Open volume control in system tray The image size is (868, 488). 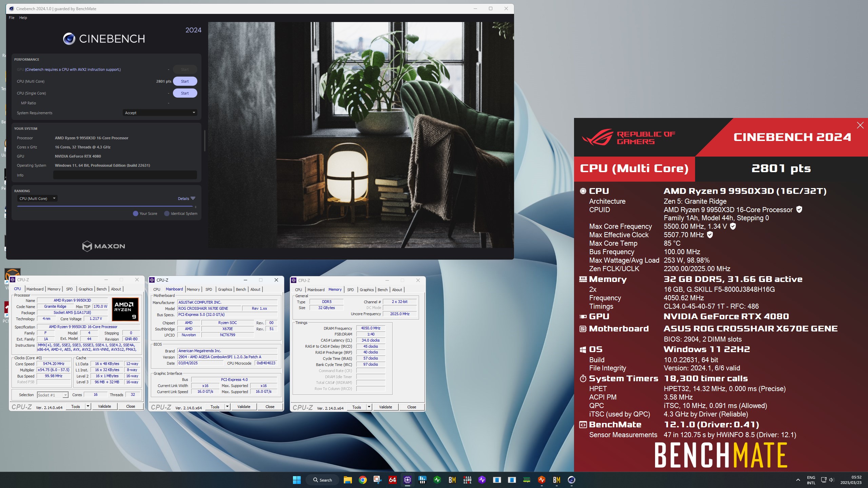[x=831, y=480]
